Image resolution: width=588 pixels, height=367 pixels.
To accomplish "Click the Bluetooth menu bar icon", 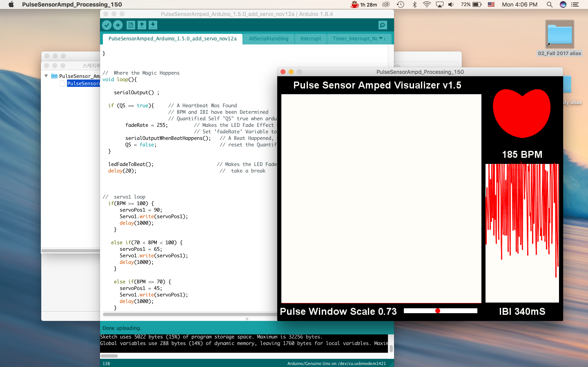I will tap(414, 4).
